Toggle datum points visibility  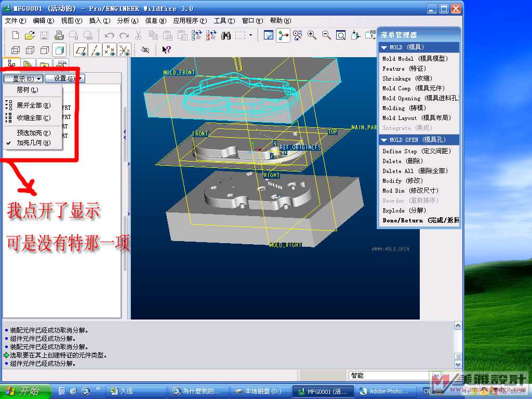(110, 50)
